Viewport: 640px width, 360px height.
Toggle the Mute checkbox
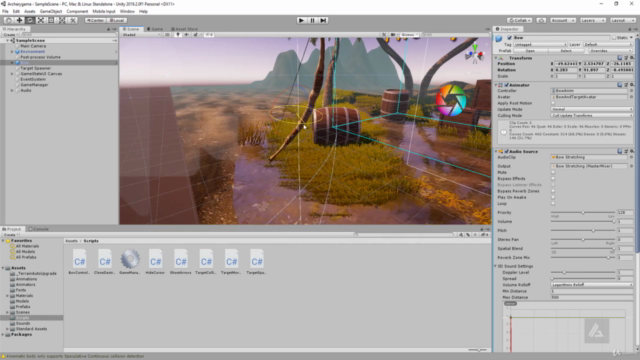[553, 173]
